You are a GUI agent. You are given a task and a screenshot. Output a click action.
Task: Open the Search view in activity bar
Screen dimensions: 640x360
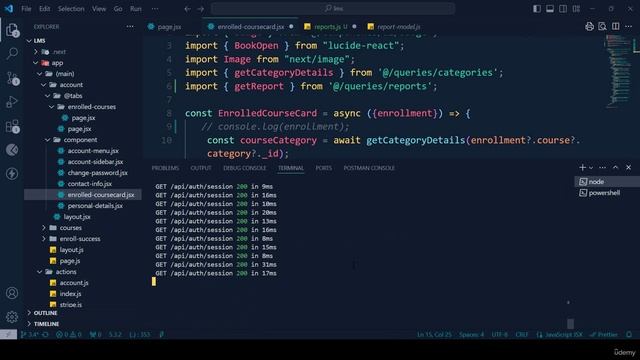pos(12,53)
